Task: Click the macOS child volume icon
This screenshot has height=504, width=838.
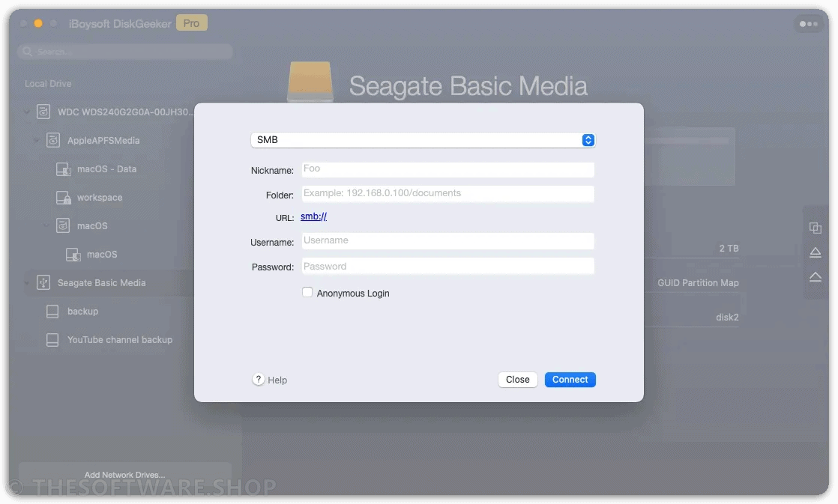Action: tap(73, 255)
